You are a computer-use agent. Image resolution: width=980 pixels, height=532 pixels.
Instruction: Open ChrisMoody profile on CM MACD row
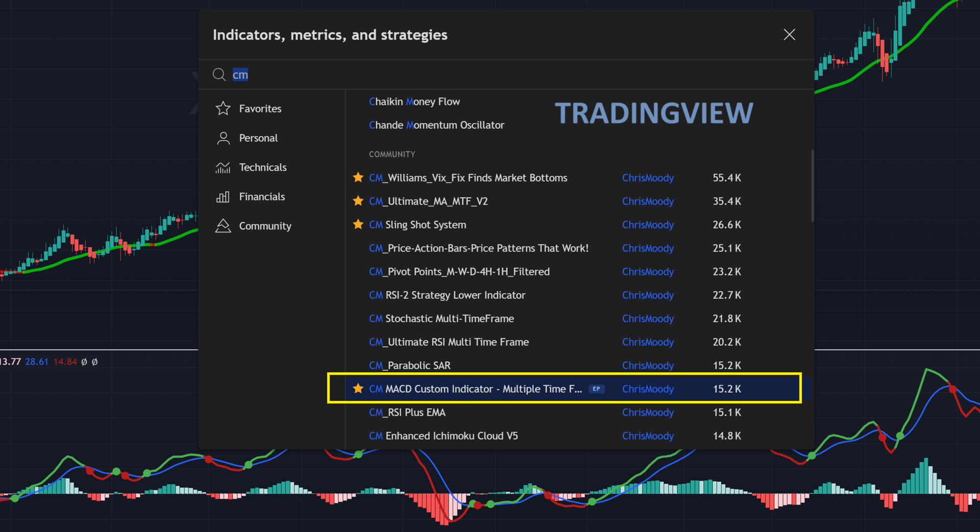(648, 389)
